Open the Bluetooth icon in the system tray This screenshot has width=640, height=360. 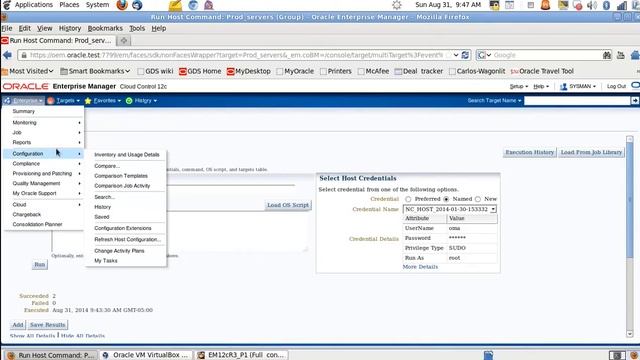point(606,5)
